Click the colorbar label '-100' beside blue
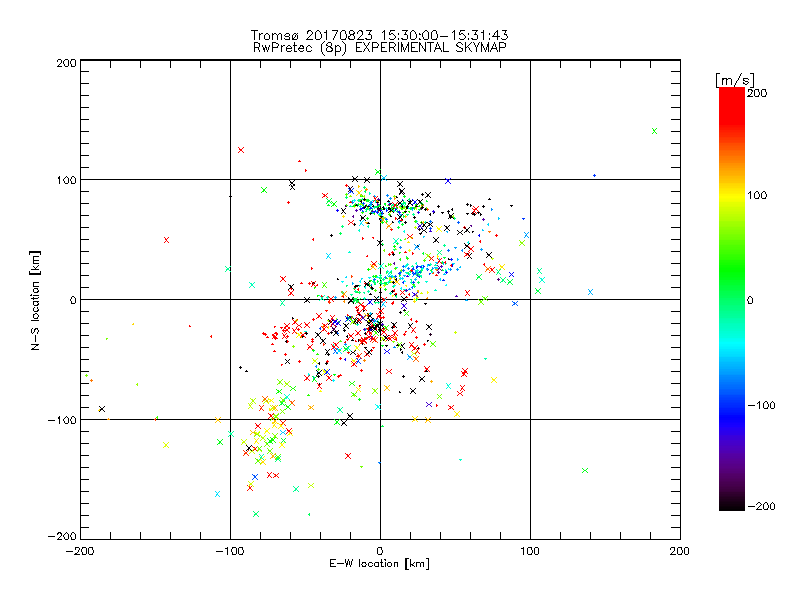The height and width of the screenshot is (600, 800). tap(761, 405)
